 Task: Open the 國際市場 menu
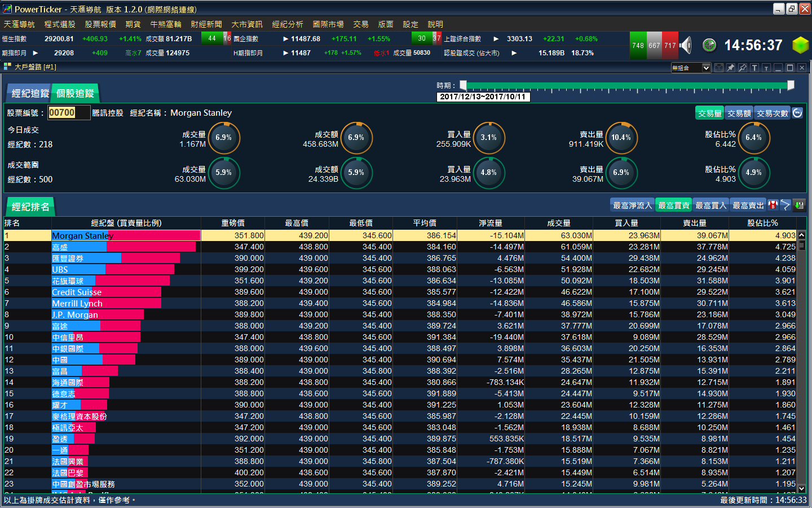click(328, 24)
